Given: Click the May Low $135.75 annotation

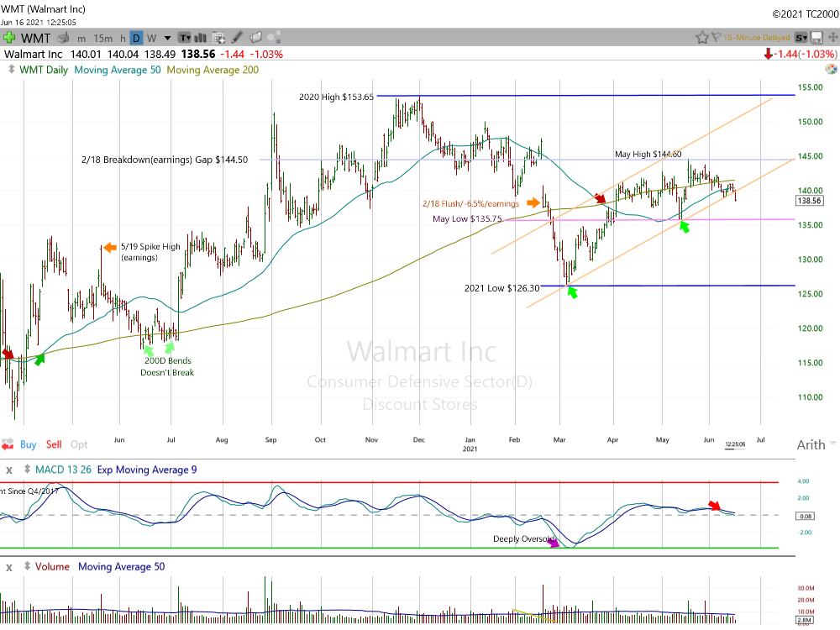Looking at the screenshot, I should tap(467, 218).
